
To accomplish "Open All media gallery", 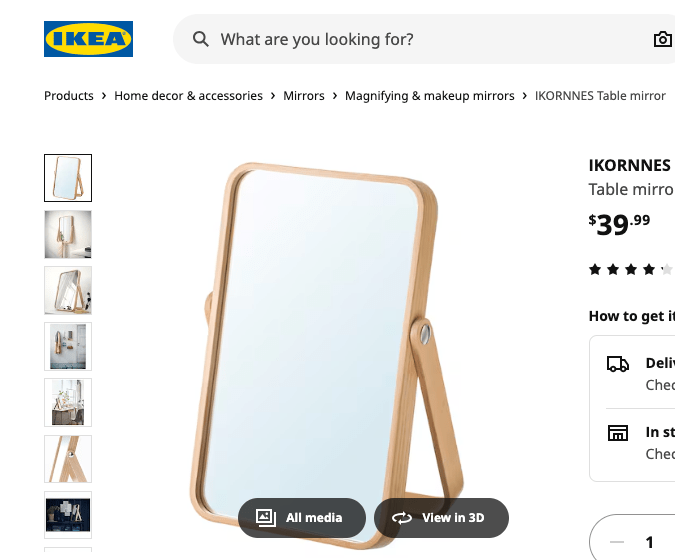I will tap(301, 517).
